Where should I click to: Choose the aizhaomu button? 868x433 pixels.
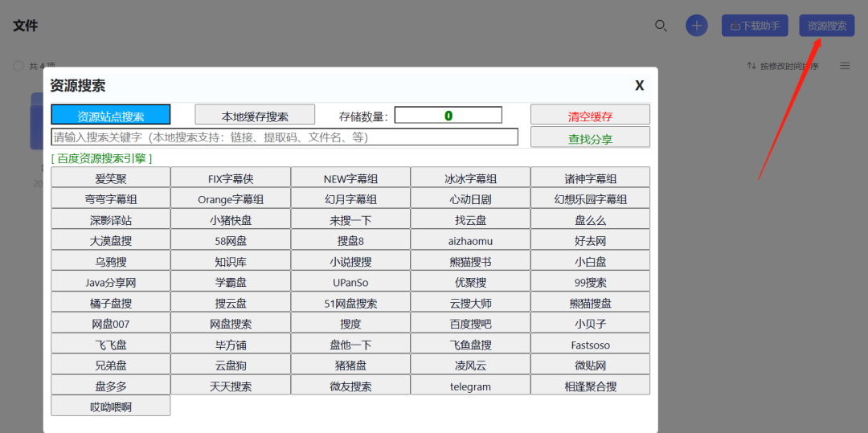pyautogui.click(x=470, y=239)
